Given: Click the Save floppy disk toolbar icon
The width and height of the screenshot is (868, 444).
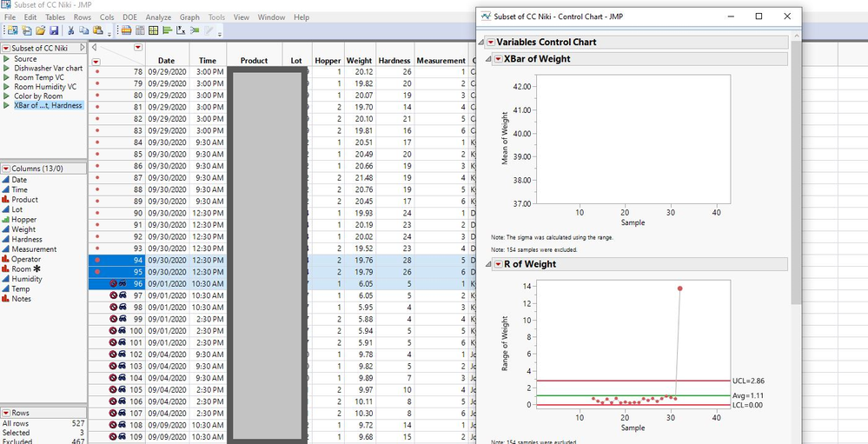Looking at the screenshot, I should [x=54, y=30].
